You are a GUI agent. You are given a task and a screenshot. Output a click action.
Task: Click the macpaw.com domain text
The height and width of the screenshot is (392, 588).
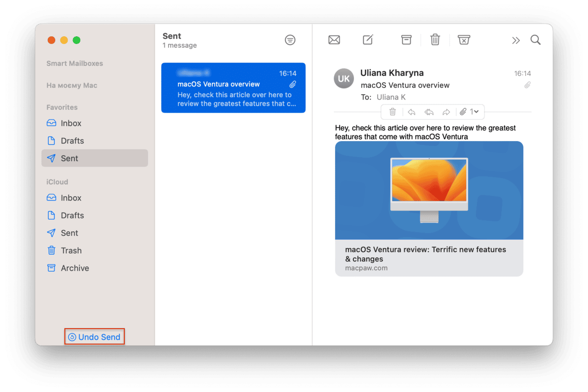pos(367,268)
